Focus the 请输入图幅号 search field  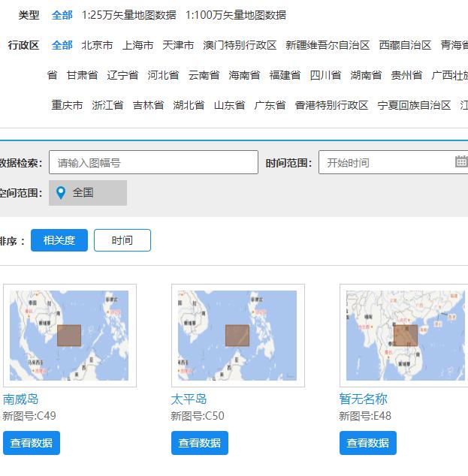click(153, 162)
